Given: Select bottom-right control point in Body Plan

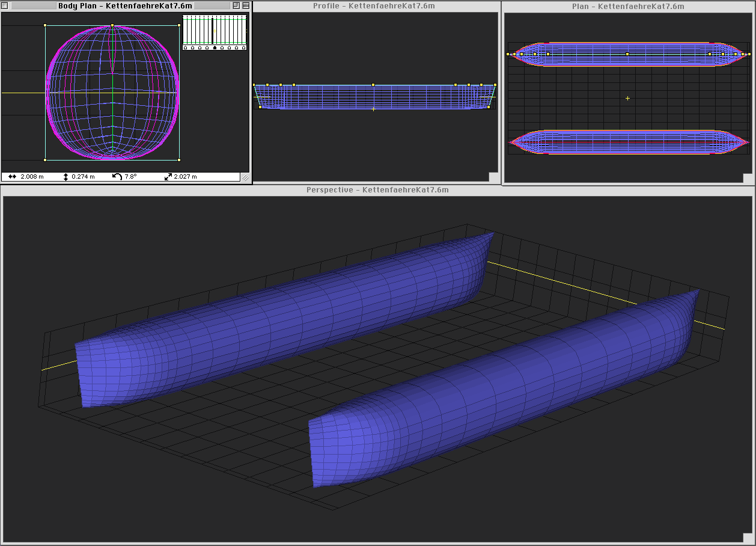Looking at the screenshot, I should [x=179, y=160].
